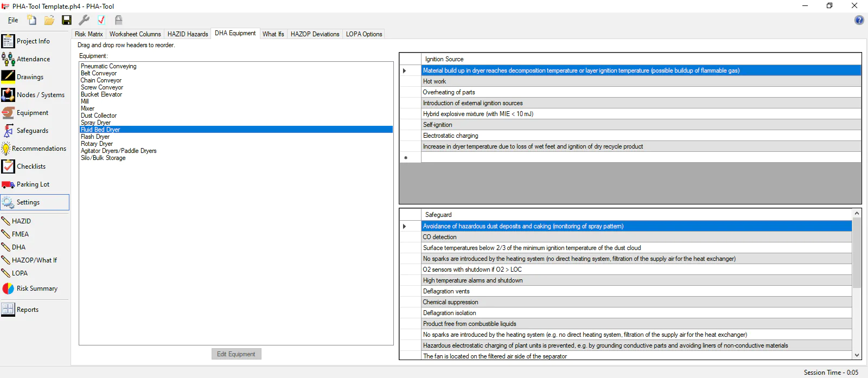Click the New file toolbar icon
Image resolution: width=868 pixels, height=378 pixels.
coord(32,20)
